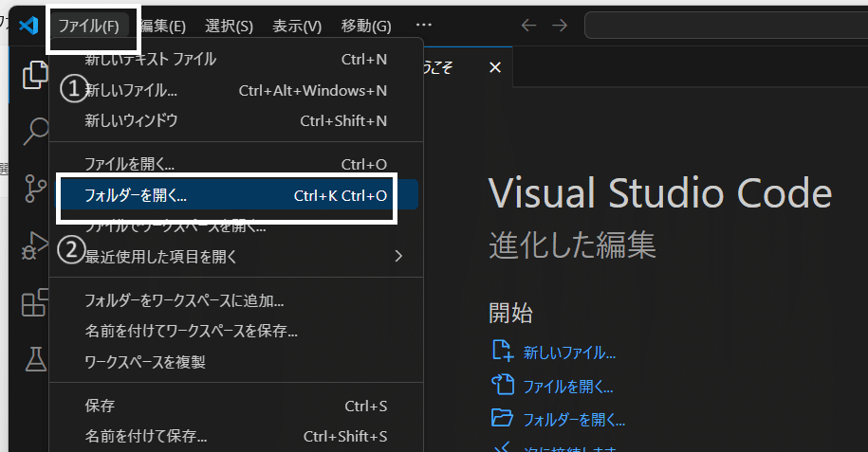Click the go forward arrow
Viewport: 868px width, 452px height.
pyautogui.click(x=560, y=26)
